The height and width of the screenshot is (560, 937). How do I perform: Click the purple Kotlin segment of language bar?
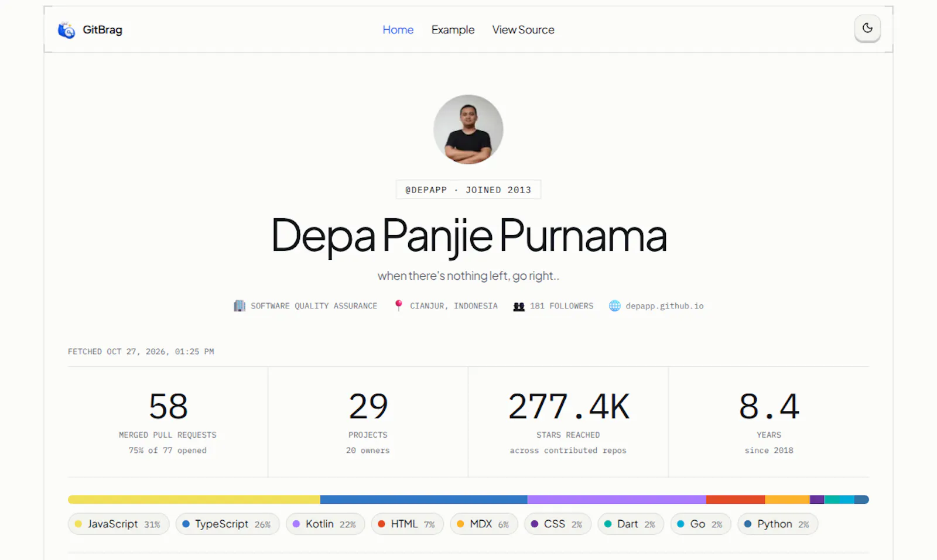[x=617, y=500]
